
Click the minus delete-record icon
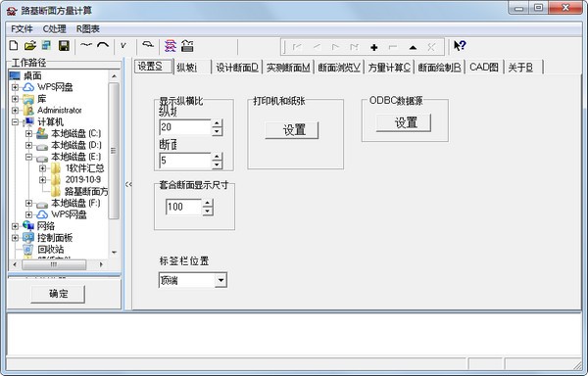[x=393, y=47]
